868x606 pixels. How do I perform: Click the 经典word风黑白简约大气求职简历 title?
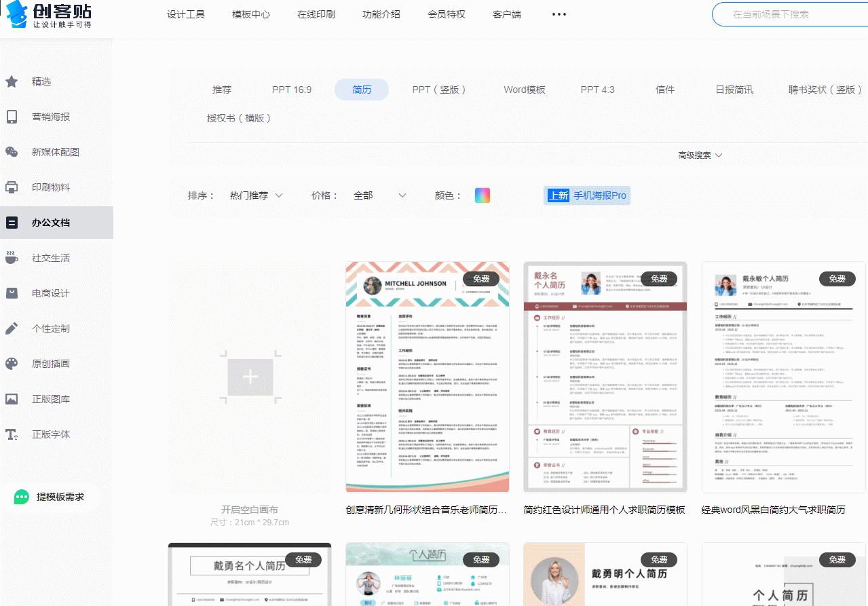(773, 510)
